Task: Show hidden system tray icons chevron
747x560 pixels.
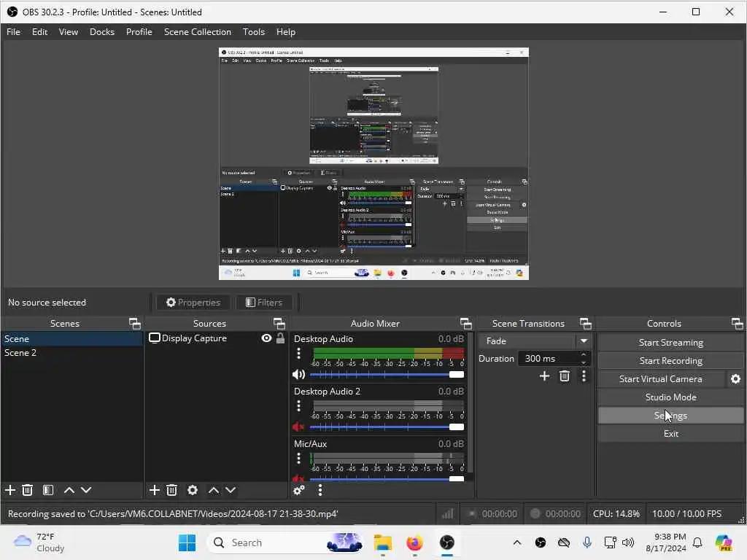Action: (517, 542)
